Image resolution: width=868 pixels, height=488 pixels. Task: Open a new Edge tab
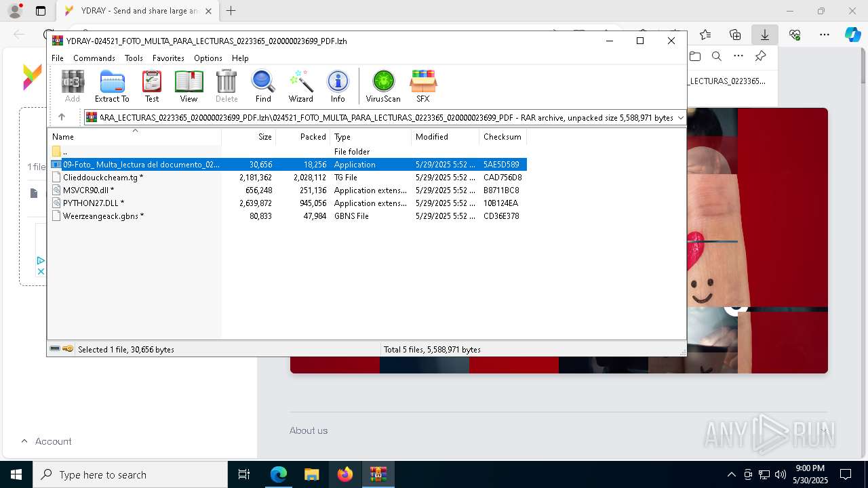tap(231, 11)
